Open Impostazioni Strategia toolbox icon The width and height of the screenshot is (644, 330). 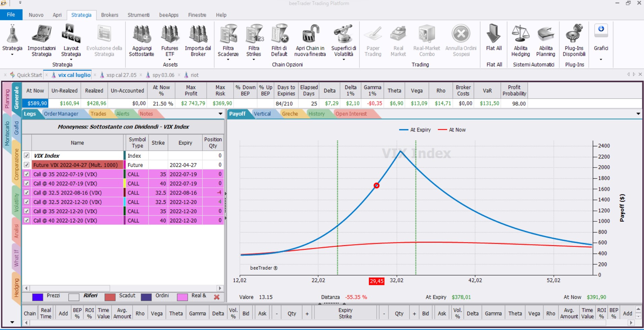click(41, 34)
